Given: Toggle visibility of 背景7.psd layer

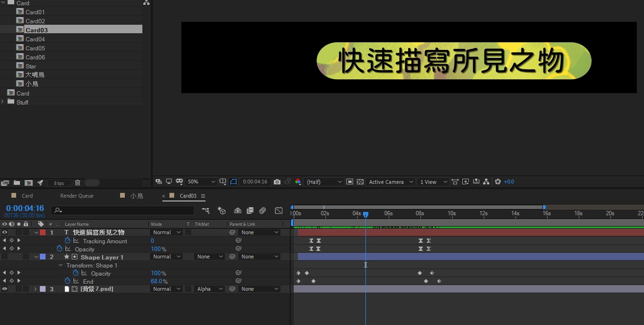Looking at the screenshot, I should pos(5,289).
